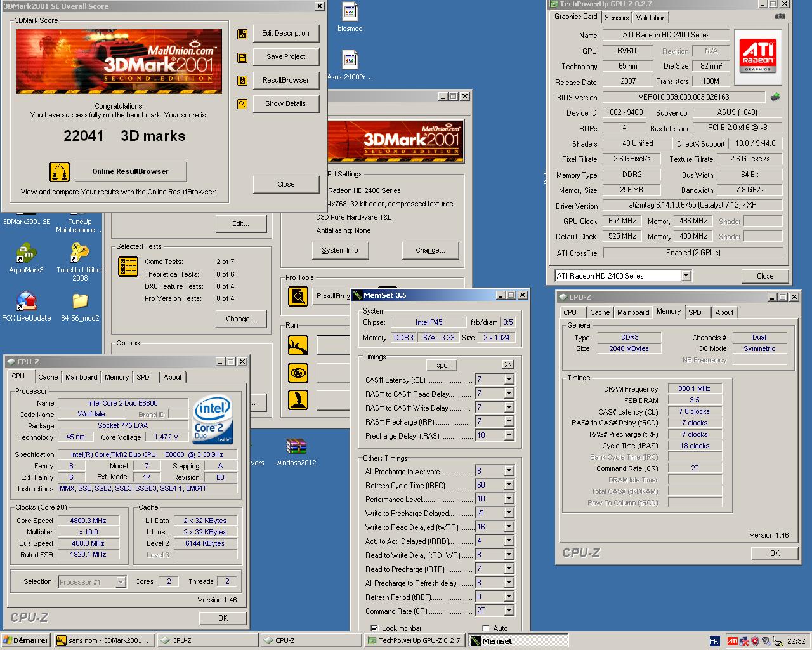Click Close button in GPU-Z
812x650 pixels.
(x=765, y=276)
